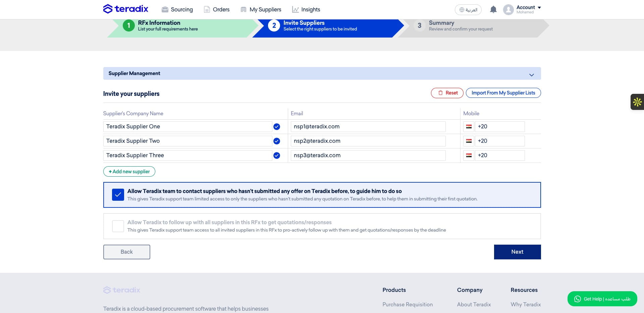Open the Sourcing menu
The width and height of the screenshot is (644, 313).
[177, 9]
